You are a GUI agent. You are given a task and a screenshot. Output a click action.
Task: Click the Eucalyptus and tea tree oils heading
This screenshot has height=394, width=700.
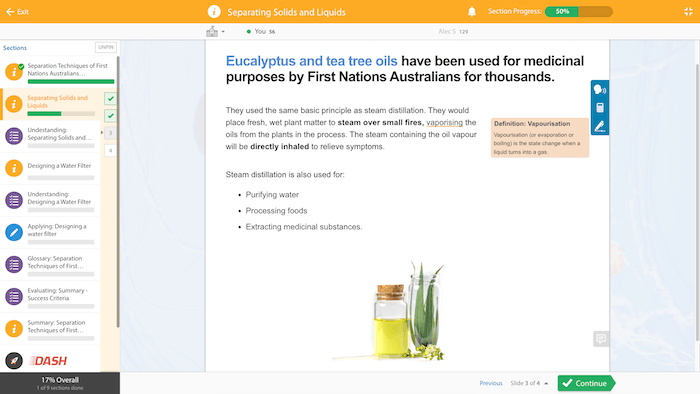click(311, 61)
